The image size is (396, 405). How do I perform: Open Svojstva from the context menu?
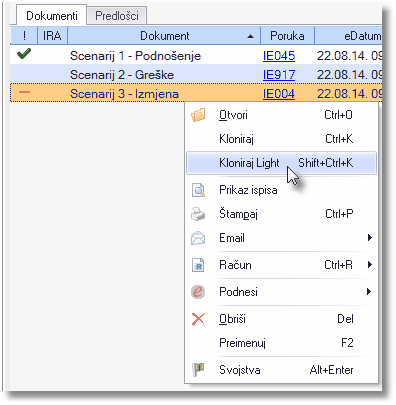click(x=282, y=370)
